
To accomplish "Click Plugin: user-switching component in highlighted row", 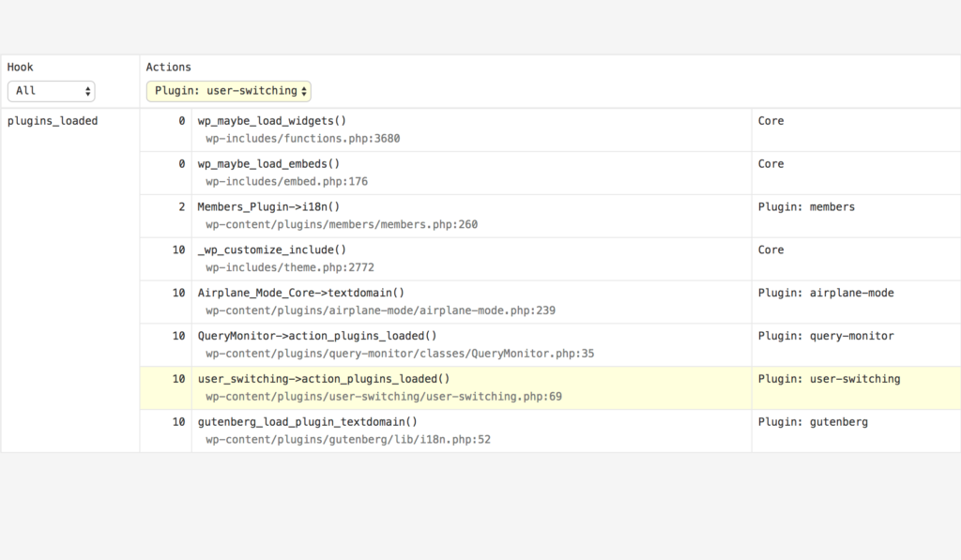I will tap(830, 379).
